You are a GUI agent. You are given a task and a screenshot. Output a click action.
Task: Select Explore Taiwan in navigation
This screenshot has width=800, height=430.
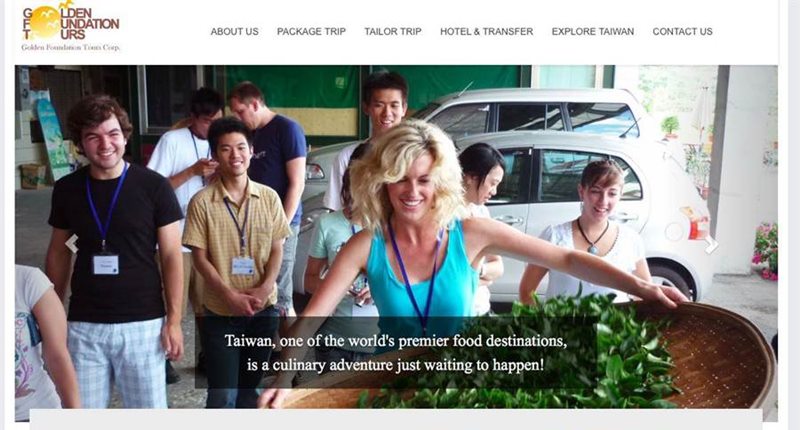coord(593,32)
